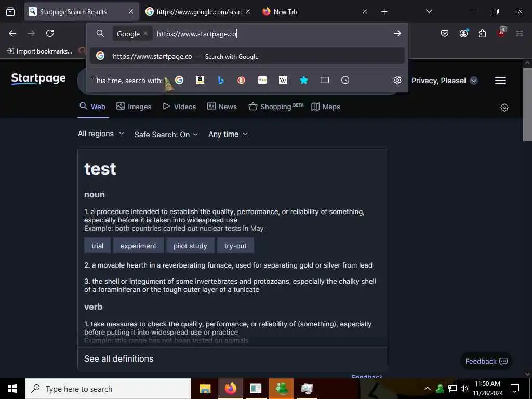The height and width of the screenshot is (399, 532).
Task: Close the Startpage Search Results tab
Action: tap(130, 11)
